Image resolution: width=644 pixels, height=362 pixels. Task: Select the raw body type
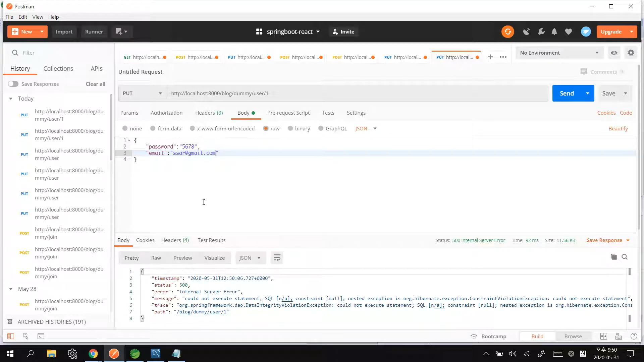(266, 128)
